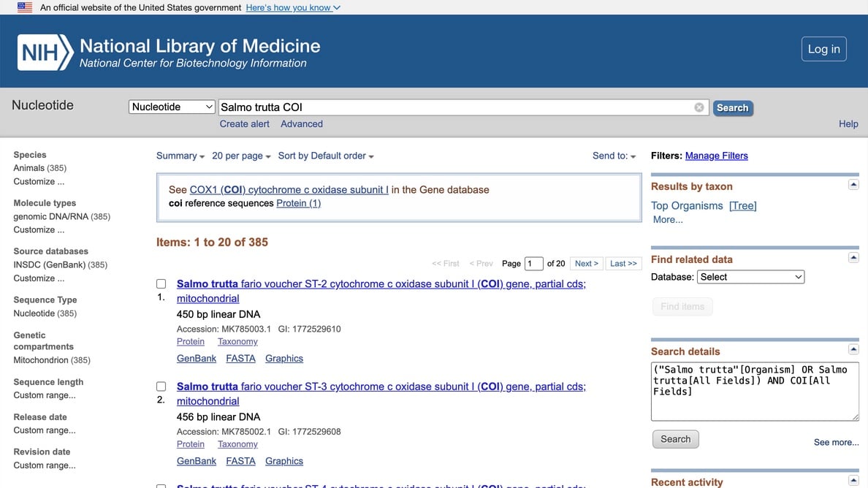This screenshot has height=488, width=868.
Task: Click the Log in button
Action: (x=823, y=49)
